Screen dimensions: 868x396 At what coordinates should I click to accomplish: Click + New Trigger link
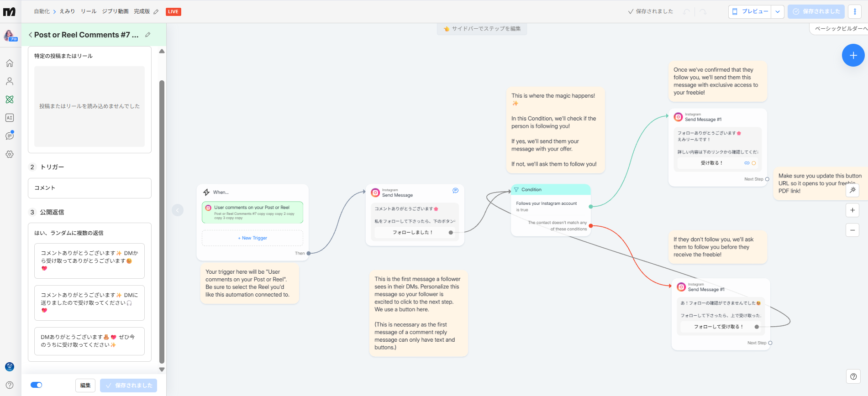point(253,238)
